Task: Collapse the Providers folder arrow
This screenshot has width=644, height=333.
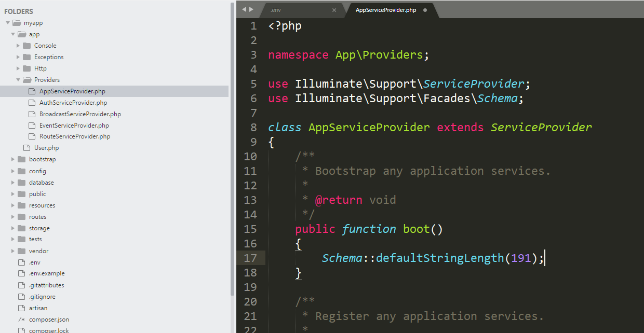Action: [18, 80]
